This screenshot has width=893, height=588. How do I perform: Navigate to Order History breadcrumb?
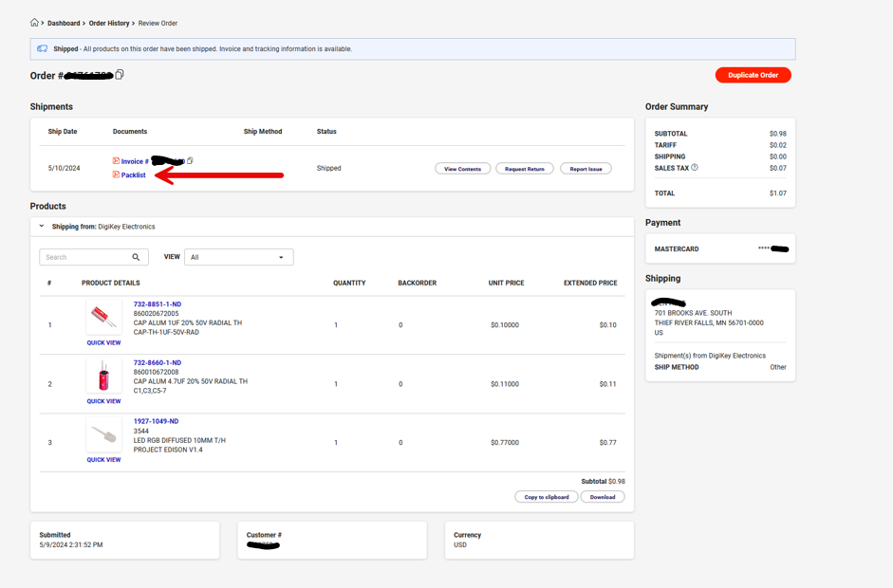pyautogui.click(x=109, y=24)
